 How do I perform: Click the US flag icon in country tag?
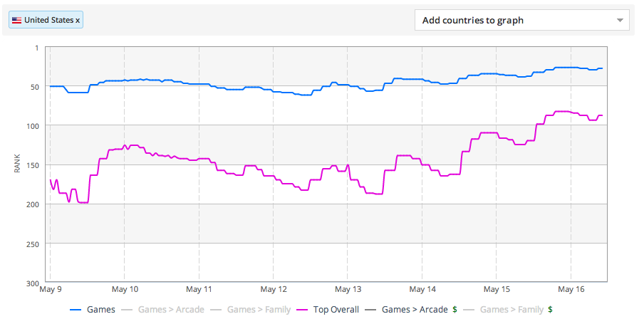17,20
